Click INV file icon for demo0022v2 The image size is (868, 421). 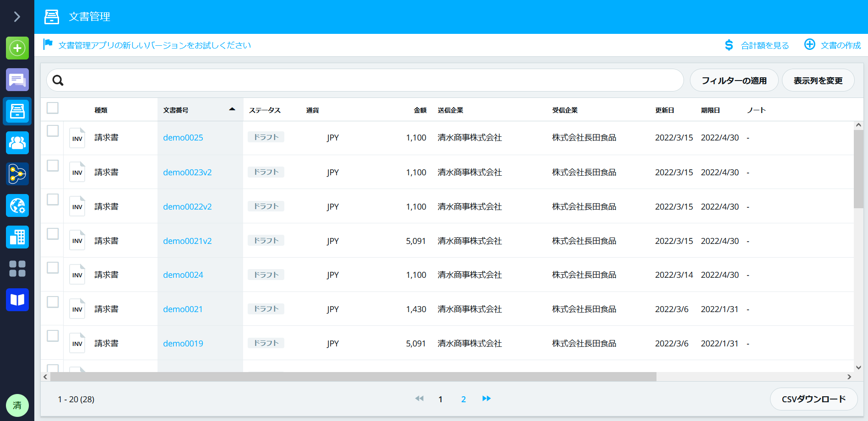pos(77,206)
